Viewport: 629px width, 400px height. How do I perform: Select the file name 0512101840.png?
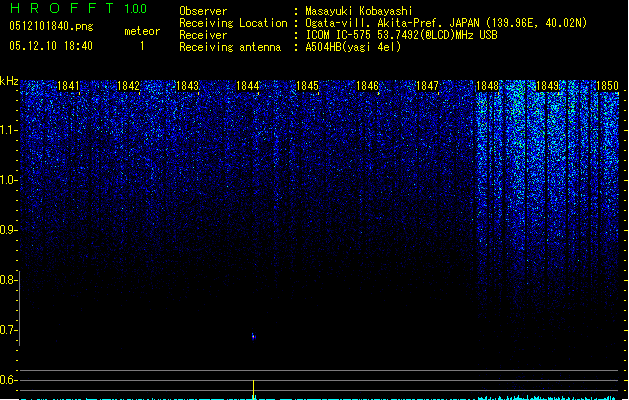point(51,26)
